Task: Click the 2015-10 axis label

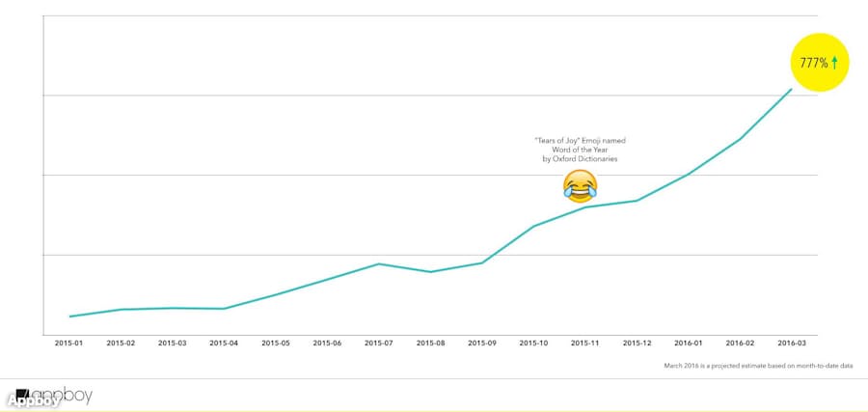Action: click(x=534, y=343)
